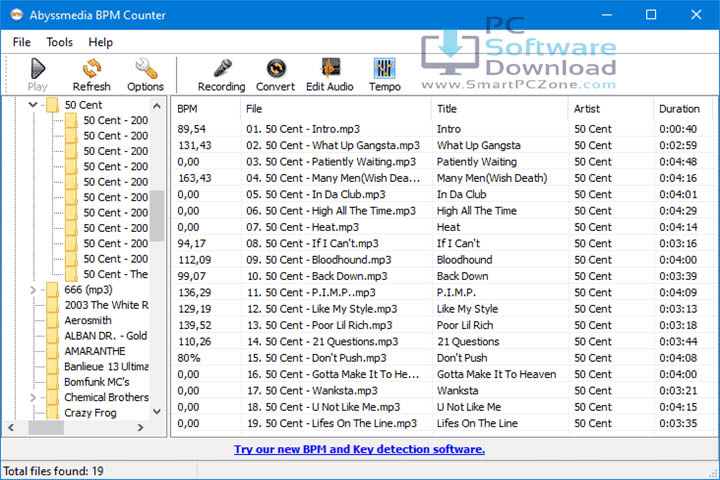Collapse the 50 Cent folder tree node
720x480 pixels.
coord(33,105)
